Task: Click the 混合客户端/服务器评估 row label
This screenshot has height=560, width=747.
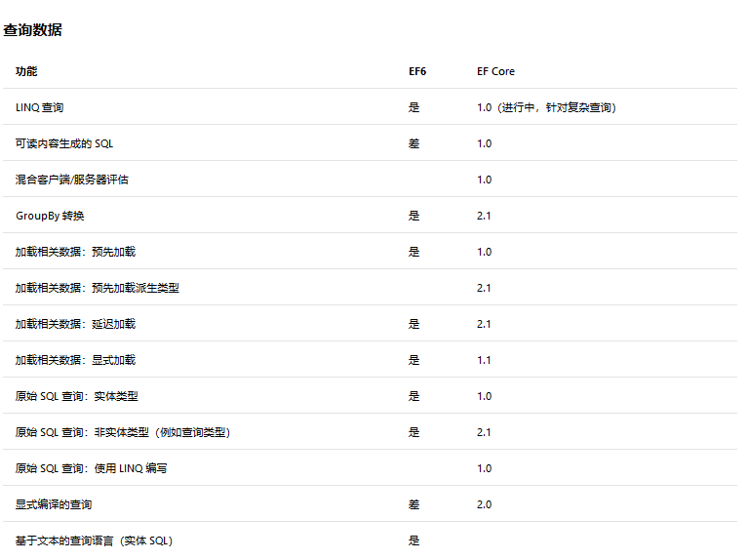Action: pos(72,180)
